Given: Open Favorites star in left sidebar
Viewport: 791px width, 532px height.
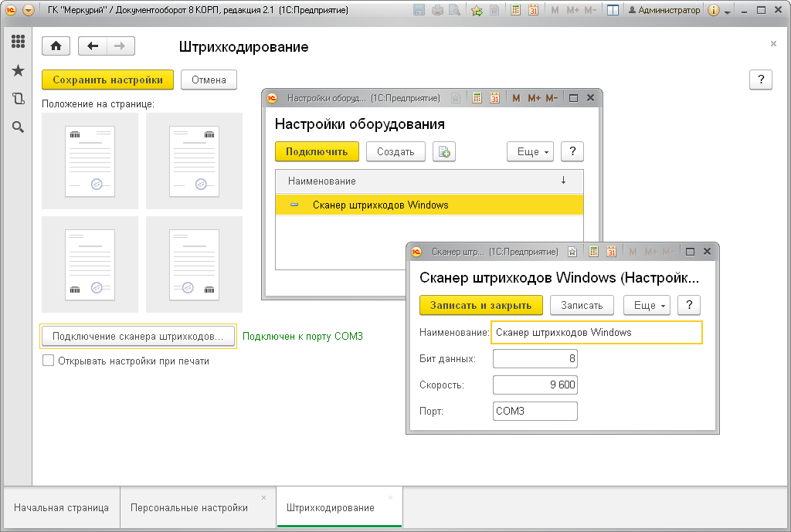Looking at the screenshot, I should (19, 70).
